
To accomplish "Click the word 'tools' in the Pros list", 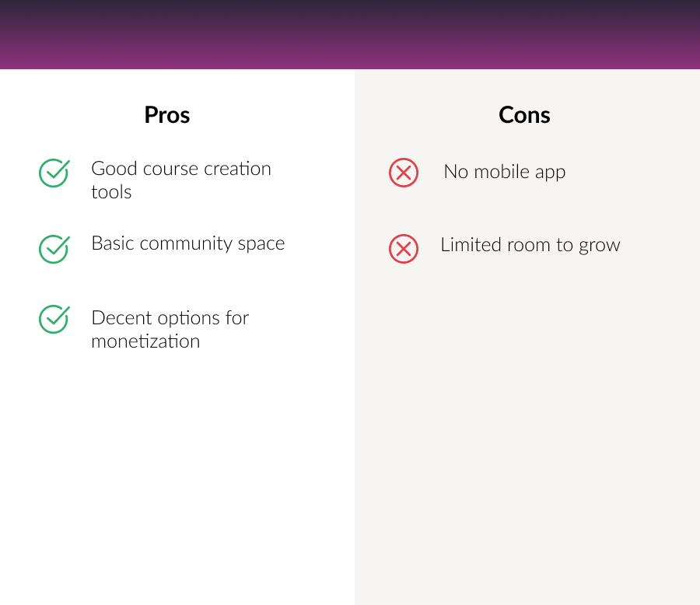I will [x=111, y=192].
